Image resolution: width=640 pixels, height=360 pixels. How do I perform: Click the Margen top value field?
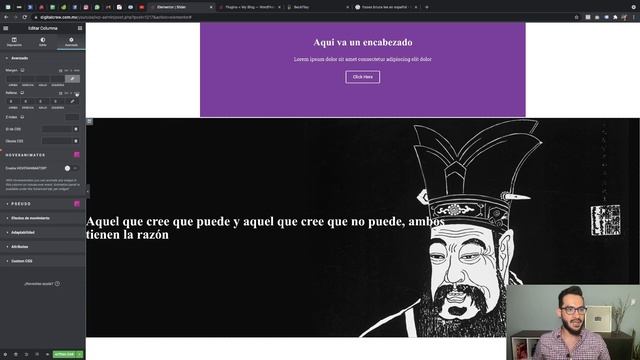click(x=13, y=79)
